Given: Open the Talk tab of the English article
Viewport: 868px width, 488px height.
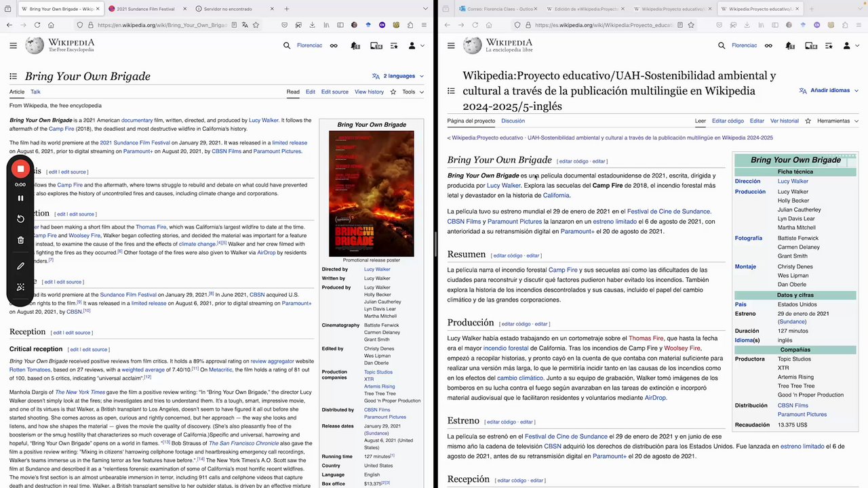Looking at the screenshot, I should 35,91.
